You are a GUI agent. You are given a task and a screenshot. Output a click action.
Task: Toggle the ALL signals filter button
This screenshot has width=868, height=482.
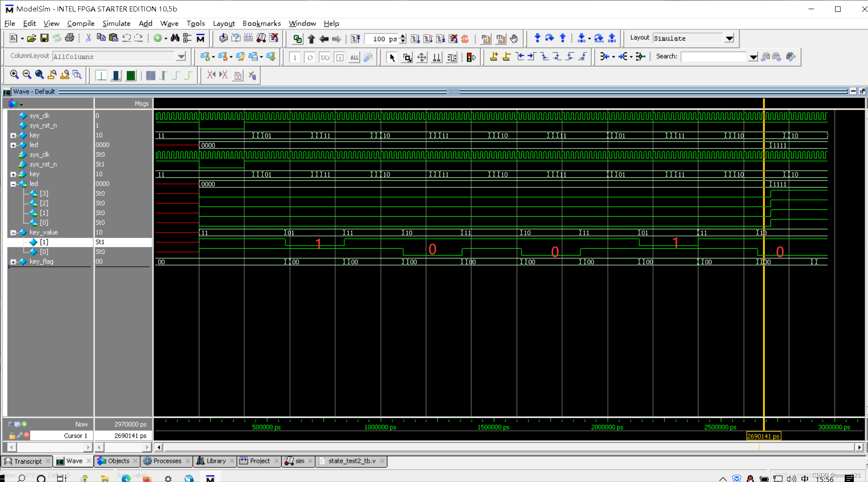click(x=354, y=58)
